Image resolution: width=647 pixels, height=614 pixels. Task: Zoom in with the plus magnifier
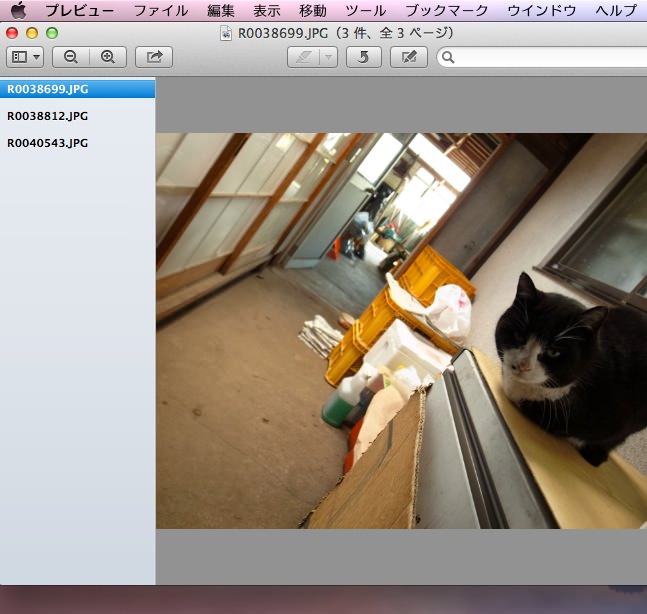point(108,57)
